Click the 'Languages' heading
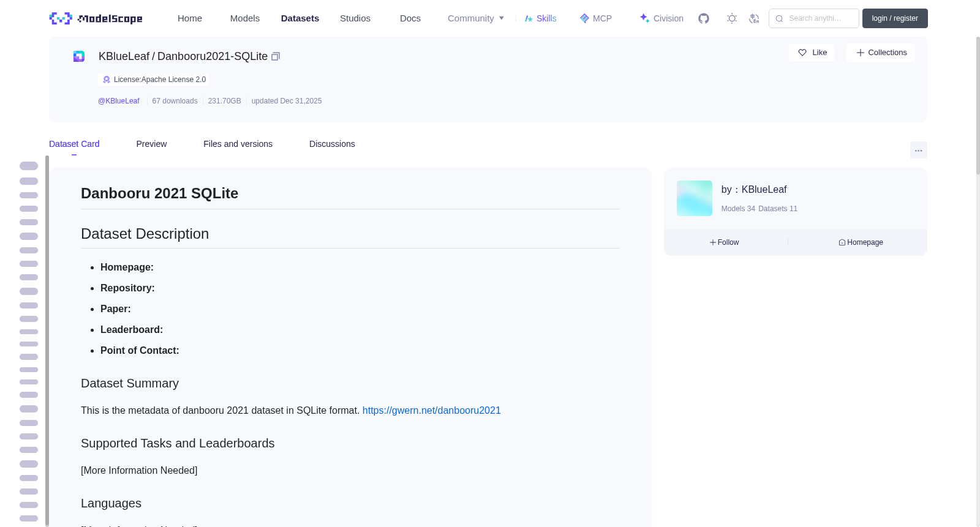The height and width of the screenshot is (527, 980). (x=111, y=503)
